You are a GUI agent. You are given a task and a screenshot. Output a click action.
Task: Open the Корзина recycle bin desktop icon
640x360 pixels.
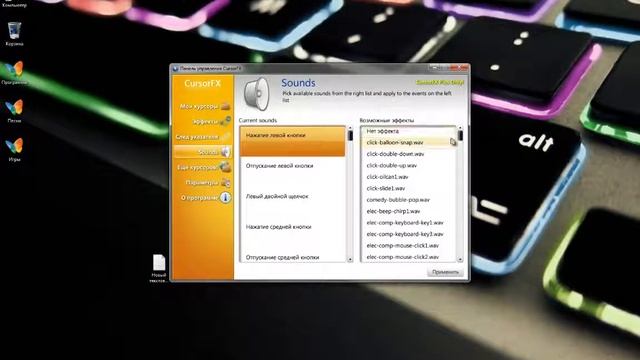(14, 33)
